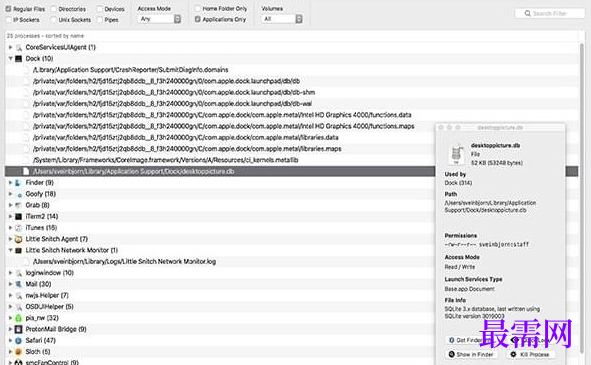The height and width of the screenshot is (365, 591).
Task: Click the Safari compass icon in list
Action: click(x=18, y=341)
